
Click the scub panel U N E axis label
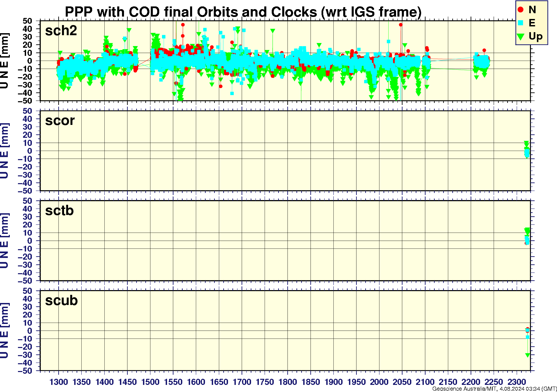coord(4,331)
